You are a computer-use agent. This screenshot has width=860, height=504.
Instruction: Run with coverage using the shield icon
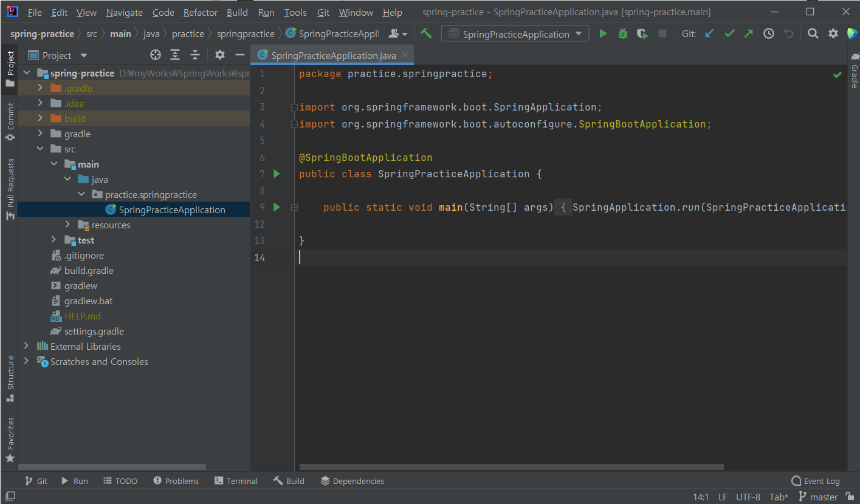tap(642, 34)
